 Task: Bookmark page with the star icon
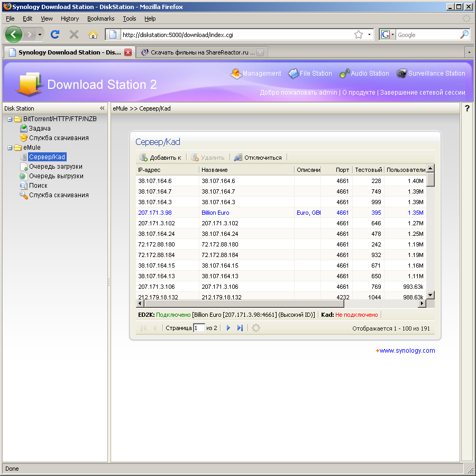tap(359, 34)
